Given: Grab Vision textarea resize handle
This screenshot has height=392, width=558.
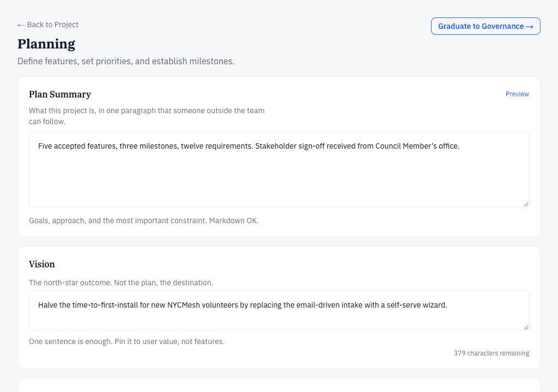Looking at the screenshot, I should [526, 327].
